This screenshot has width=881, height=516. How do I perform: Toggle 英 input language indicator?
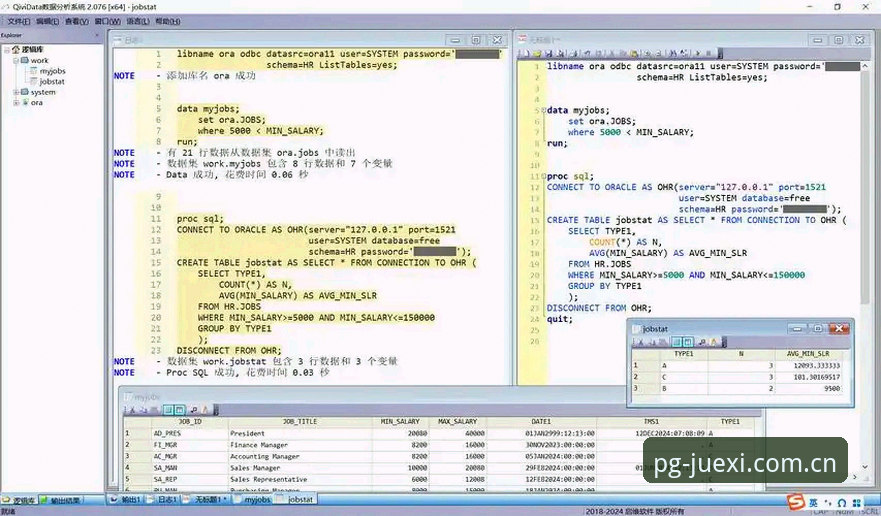click(813, 503)
